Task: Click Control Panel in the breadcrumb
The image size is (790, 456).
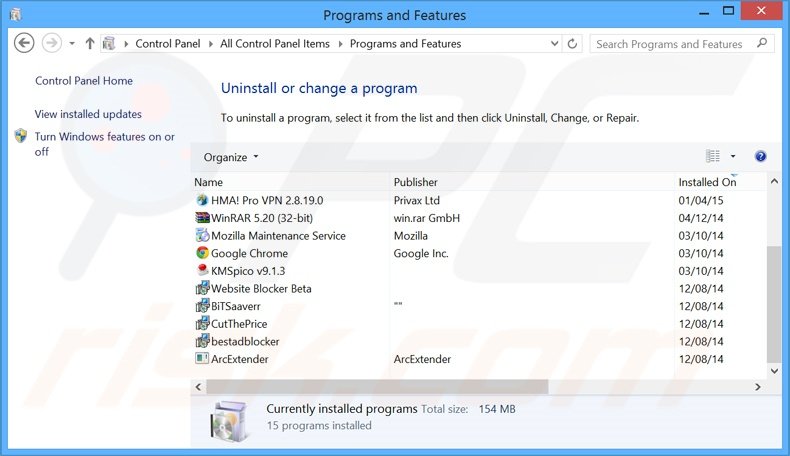Action: click(x=168, y=44)
